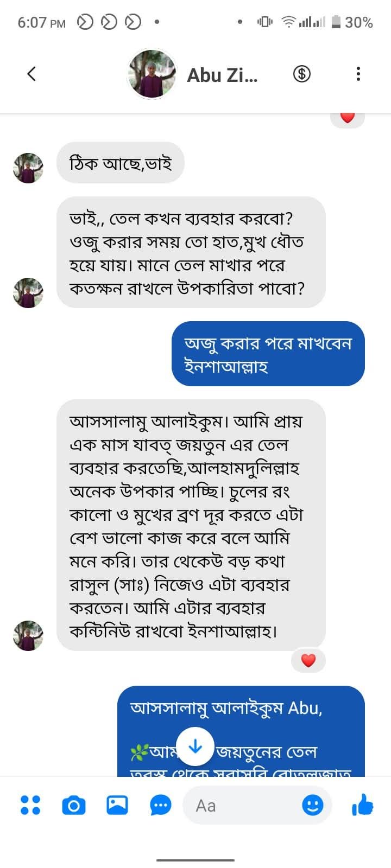The height and width of the screenshot is (868, 391).
Task: Open the camera from the message bar
Action: click(x=74, y=805)
